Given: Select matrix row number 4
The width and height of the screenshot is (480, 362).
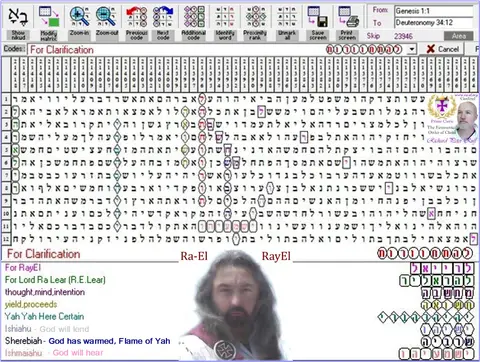Looking at the screenshot, I should [x=6, y=137].
